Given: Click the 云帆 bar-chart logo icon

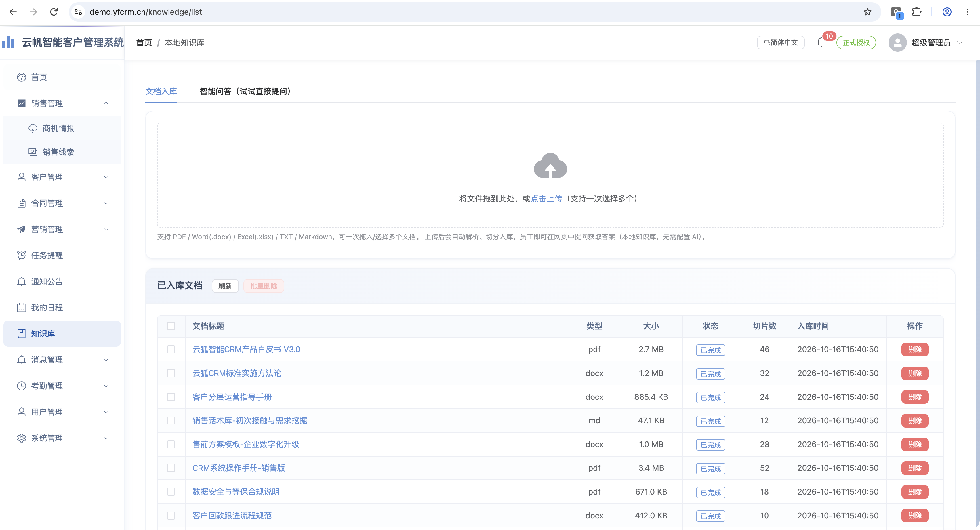Looking at the screenshot, I should (x=8, y=42).
